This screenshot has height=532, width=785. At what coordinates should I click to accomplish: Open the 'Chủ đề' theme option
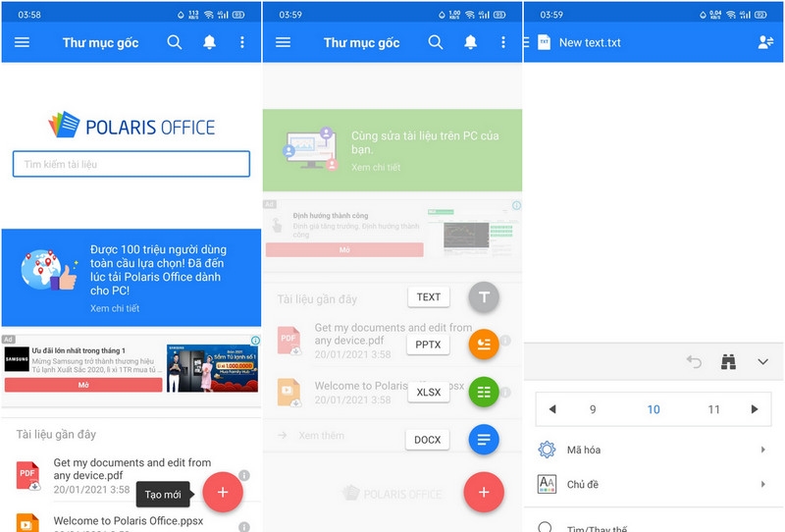click(x=654, y=484)
